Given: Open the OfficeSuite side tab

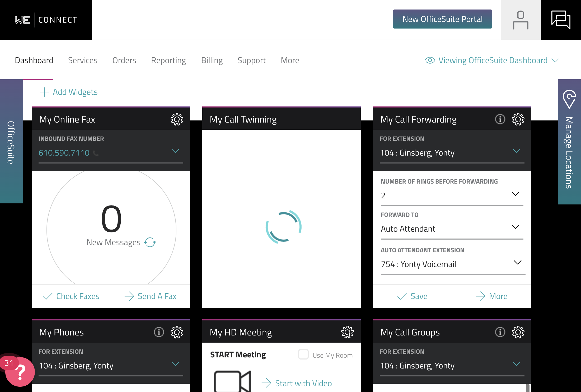Looking at the screenshot, I should coord(12,141).
